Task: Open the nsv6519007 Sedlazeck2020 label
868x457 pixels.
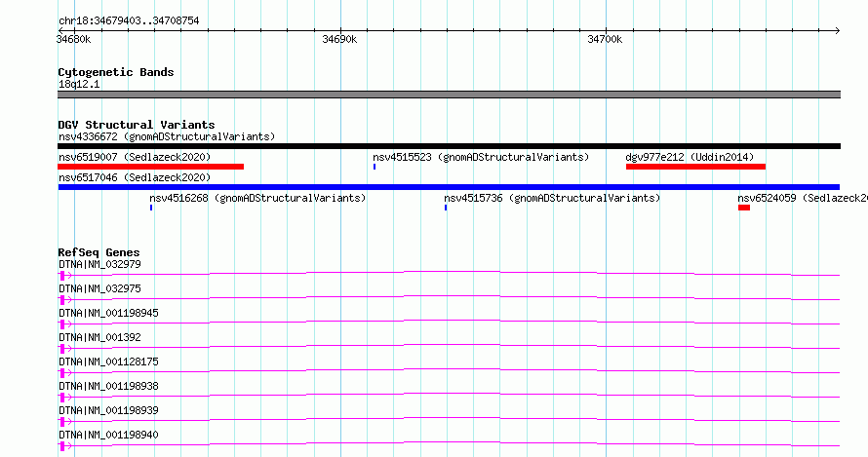Action: tap(135, 157)
